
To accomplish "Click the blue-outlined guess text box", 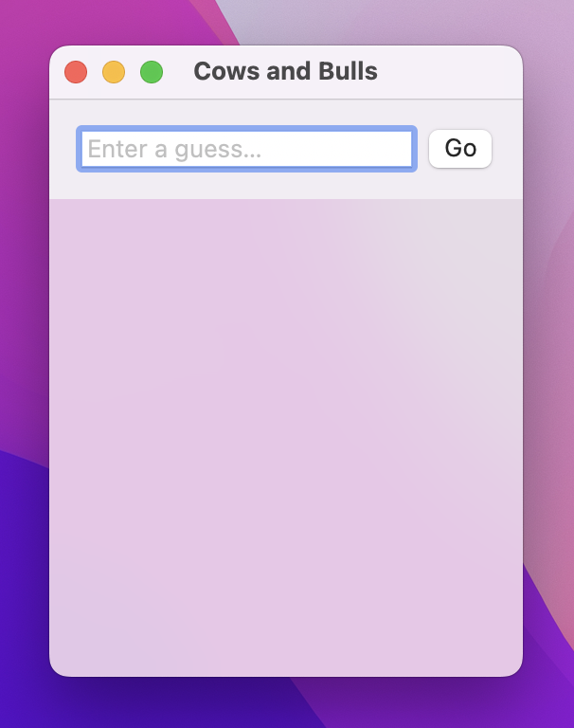I will (246, 149).
